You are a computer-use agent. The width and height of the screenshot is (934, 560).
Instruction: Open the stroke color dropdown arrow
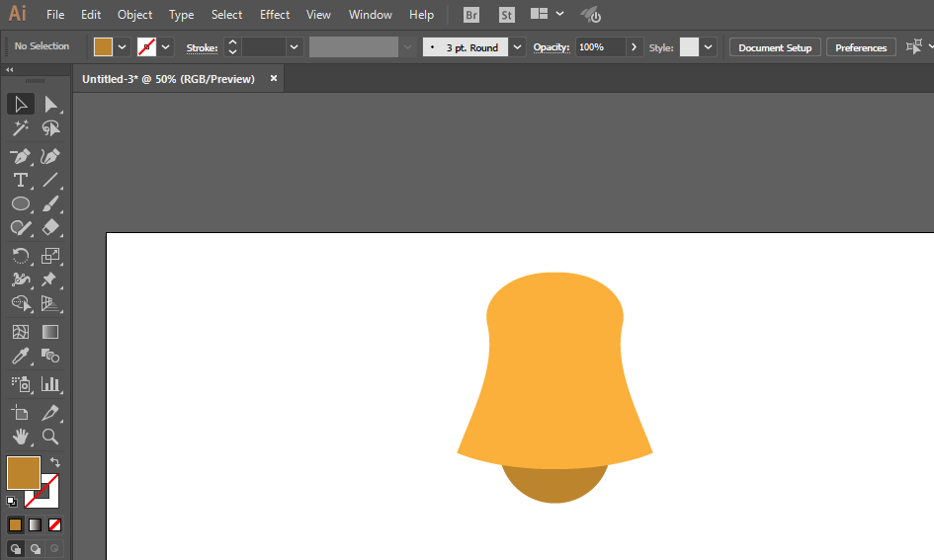pos(166,47)
